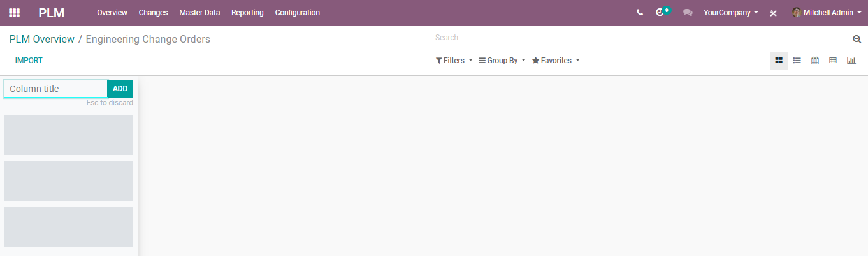Open the Reporting menu
Screen dimensions: 868x256
(247, 13)
